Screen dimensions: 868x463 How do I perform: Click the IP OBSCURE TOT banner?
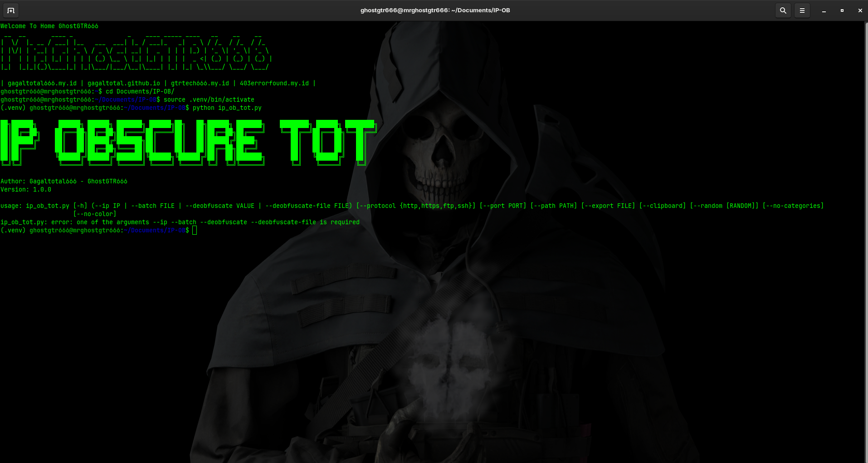(188, 143)
